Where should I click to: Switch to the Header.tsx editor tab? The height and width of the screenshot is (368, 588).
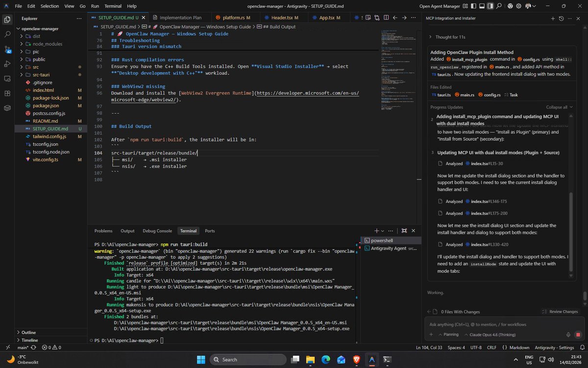tap(282, 18)
